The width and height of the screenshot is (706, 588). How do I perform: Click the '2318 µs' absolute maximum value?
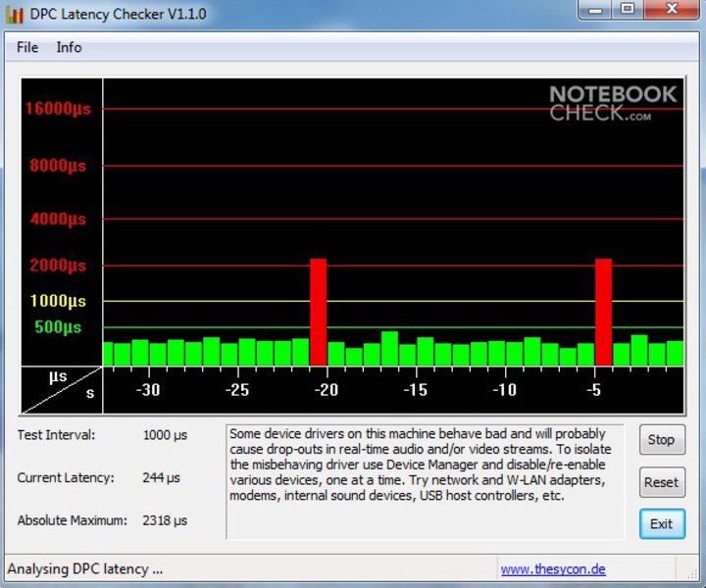pyautogui.click(x=165, y=520)
